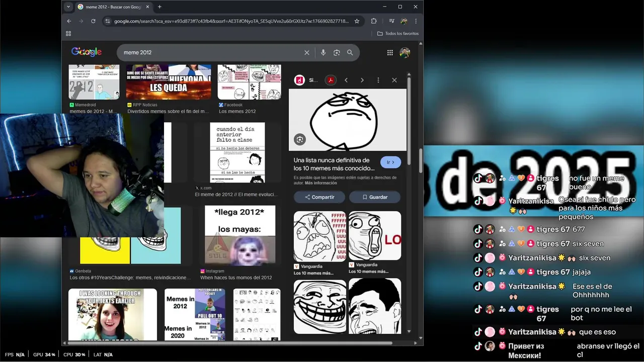Click the CPU 30% overlay stat
Image resolution: width=644 pixels, height=362 pixels.
click(x=74, y=354)
